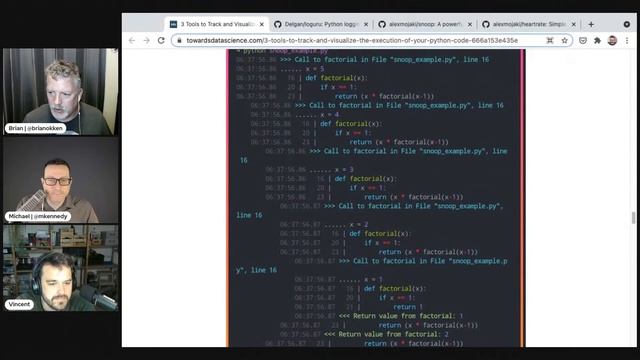Open the screen capture icon in address bar
640x360 pixels.
tap(550, 40)
